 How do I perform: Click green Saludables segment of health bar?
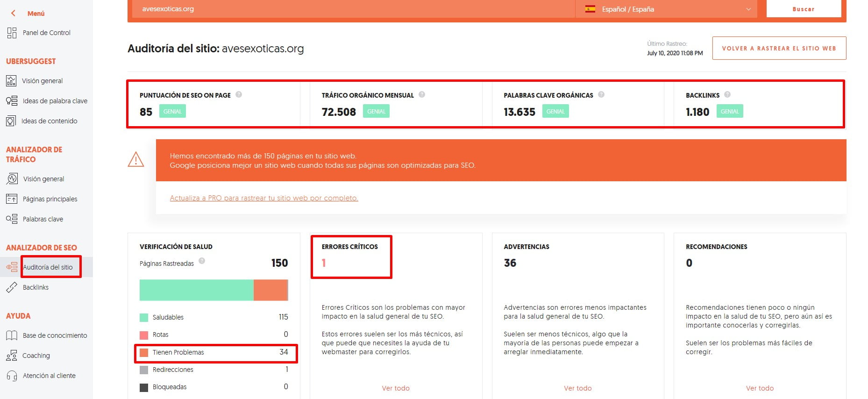197,290
